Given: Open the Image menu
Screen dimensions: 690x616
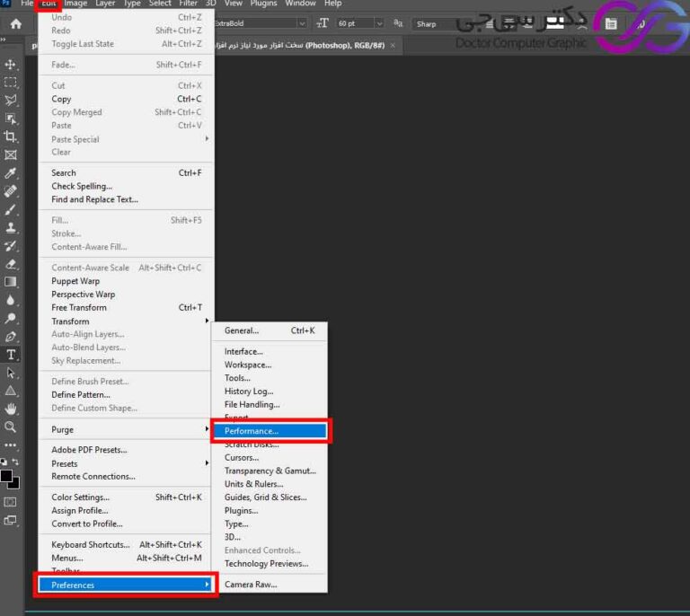Looking at the screenshot, I should tap(75, 4).
